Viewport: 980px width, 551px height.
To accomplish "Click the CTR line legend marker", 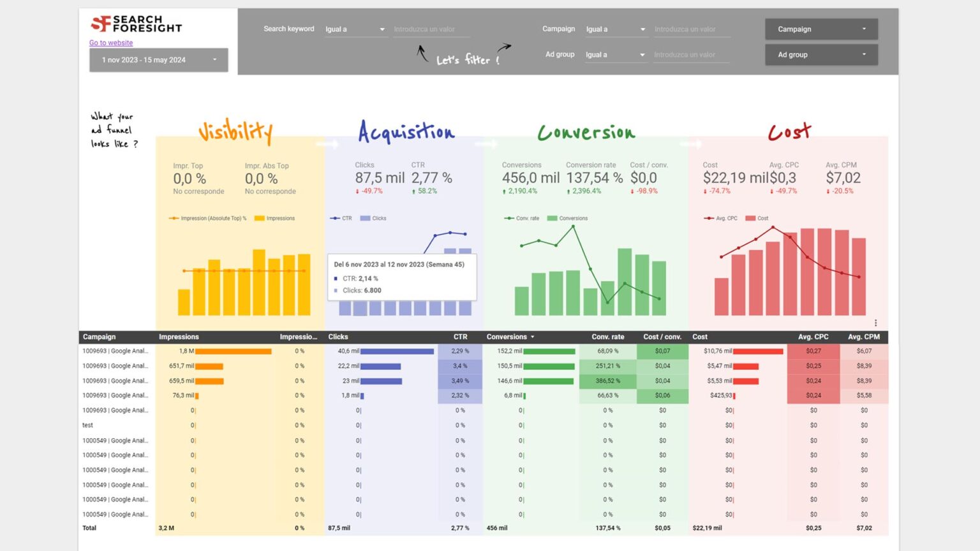I will (x=335, y=218).
